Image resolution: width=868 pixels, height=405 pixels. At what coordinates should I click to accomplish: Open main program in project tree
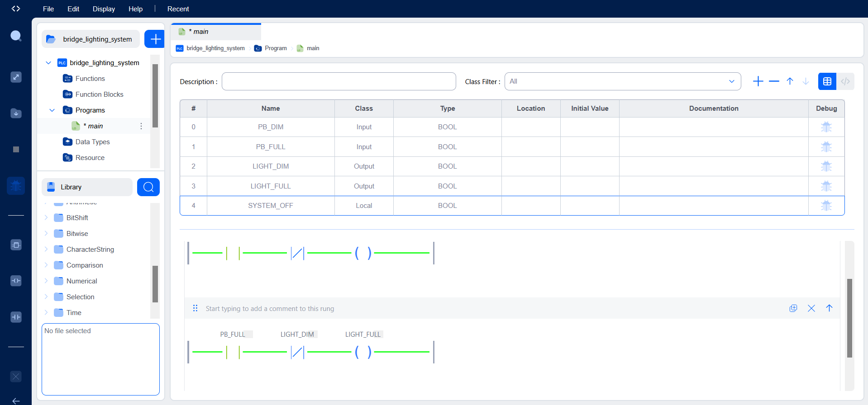click(93, 126)
